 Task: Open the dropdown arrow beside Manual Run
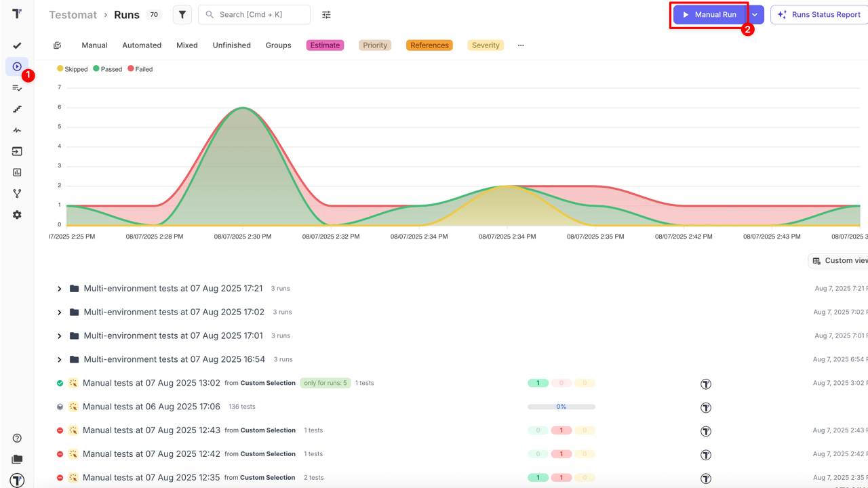(x=755, y=14)
